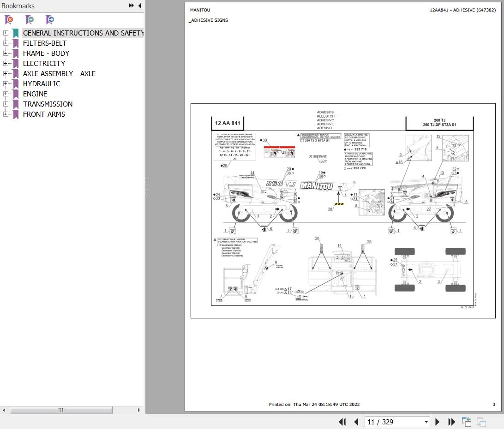Click the bookmark go-to properties icon
This screenshot has height=429, width=504.
(50, 20)
